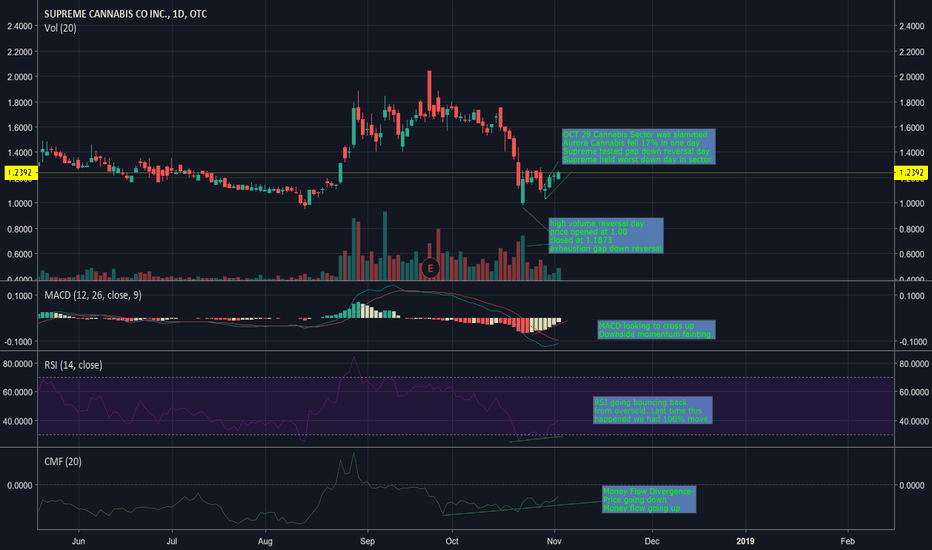Select the CMF (20) indicator label
Viewport: 932px width, 550px height.
pos(63,461)
